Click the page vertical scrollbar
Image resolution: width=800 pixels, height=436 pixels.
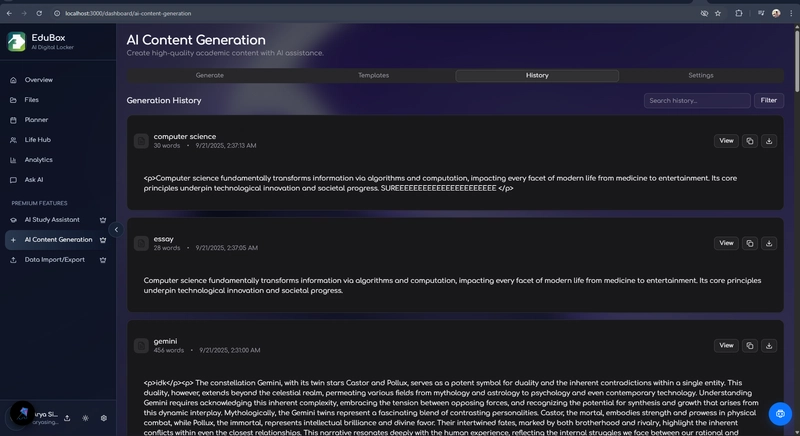[796, 61]
